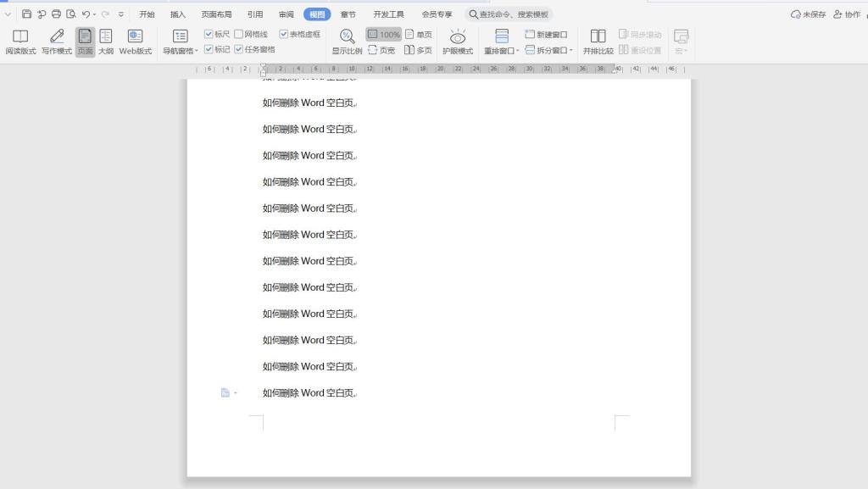Enable 写作模式 writing mode
Viewport: 868px width, 489px height.
pos(57,42)
